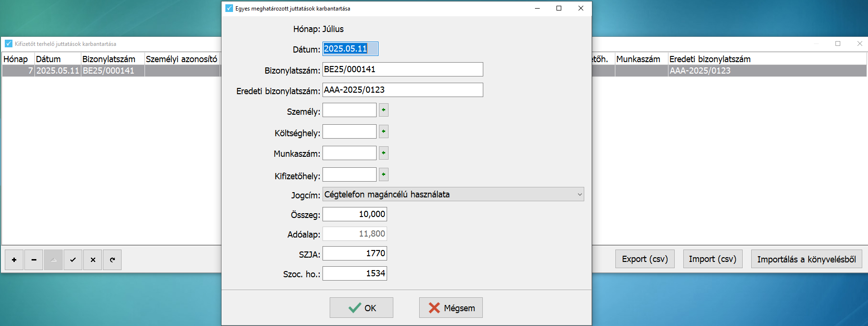Click Importálás a könyvelésből button
This screenshot has height=326, width=868.
[806, 259]
